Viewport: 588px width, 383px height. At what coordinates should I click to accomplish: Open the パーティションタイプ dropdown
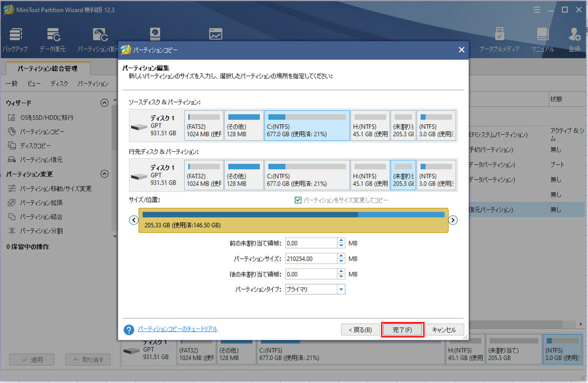pos(341,289)
